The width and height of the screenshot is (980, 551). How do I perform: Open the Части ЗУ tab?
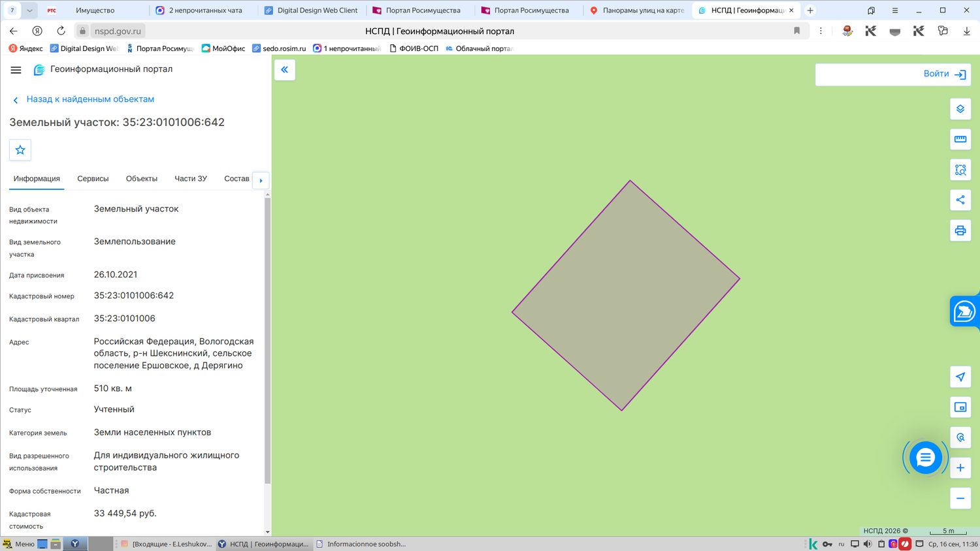(191, 179)
